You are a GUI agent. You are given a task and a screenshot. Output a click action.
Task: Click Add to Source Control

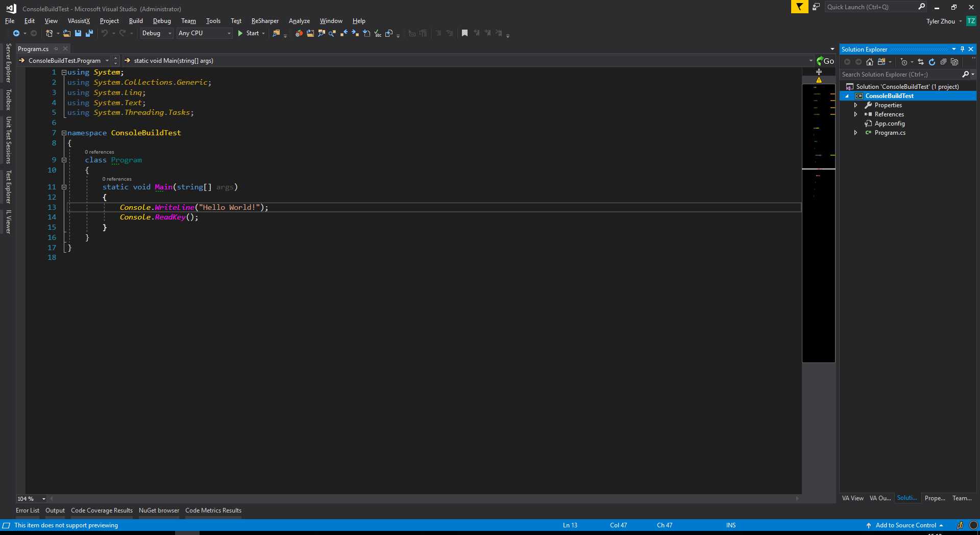coord(905,525)
